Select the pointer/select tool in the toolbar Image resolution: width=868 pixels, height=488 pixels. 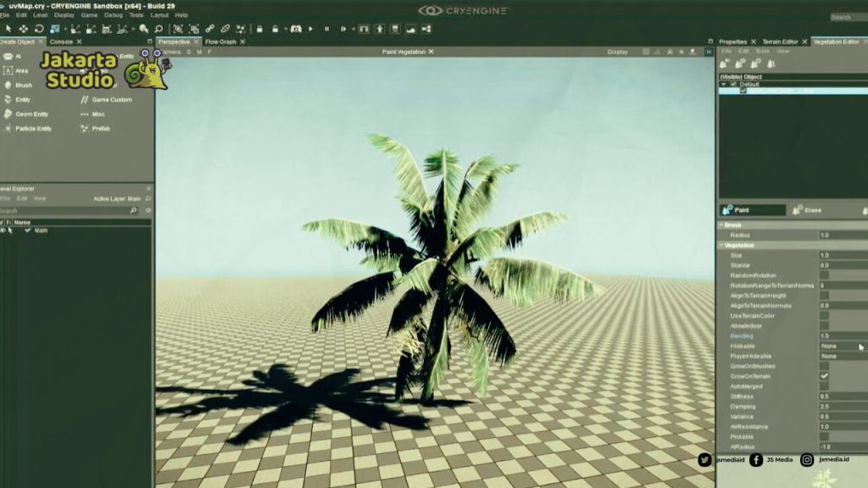[8, 30]
